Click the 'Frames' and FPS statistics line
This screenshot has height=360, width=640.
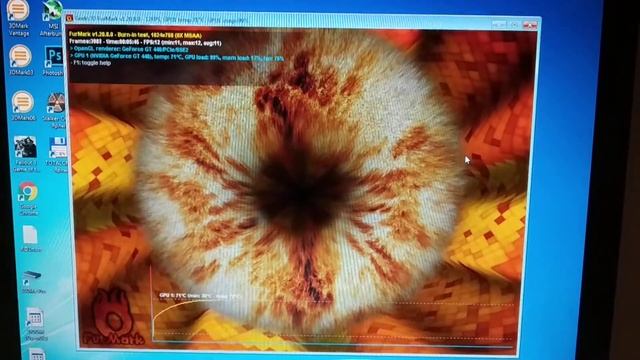click(x=145, y=42)
